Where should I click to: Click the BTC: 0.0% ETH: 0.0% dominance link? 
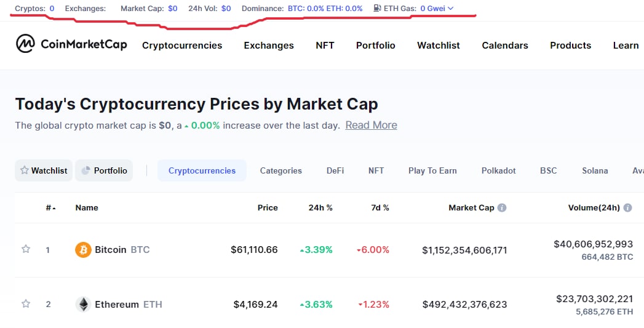pos(325,8)
